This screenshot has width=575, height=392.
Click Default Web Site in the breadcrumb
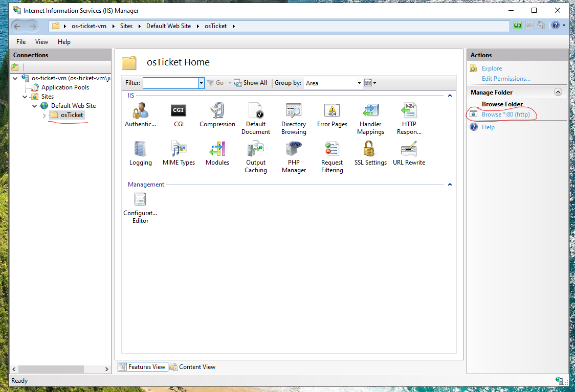tap(169, 26)
